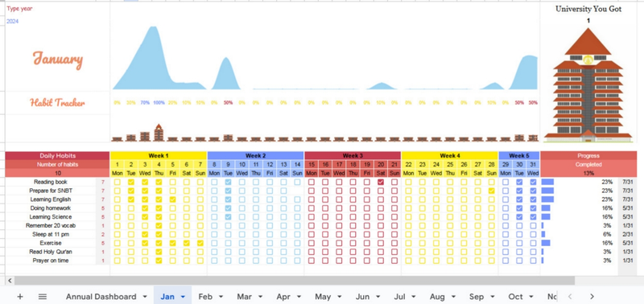Select the Daily Hobits header cell
This screenshot has width=644, height=304.
coord(57,155)
